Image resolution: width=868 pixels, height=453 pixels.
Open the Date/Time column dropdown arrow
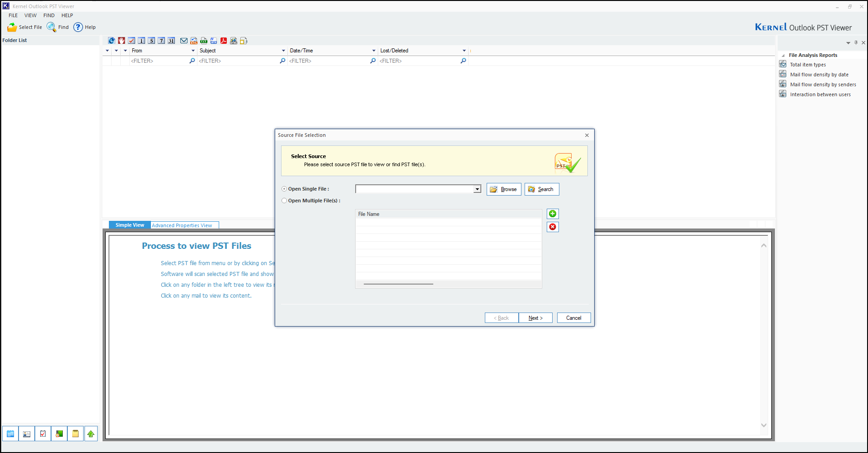click(374, 51)
